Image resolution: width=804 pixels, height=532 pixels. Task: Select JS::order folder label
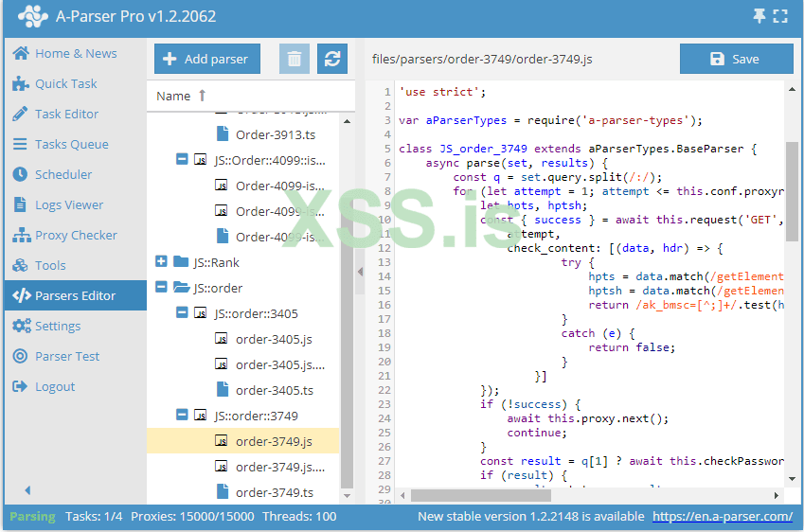[218, 288]
